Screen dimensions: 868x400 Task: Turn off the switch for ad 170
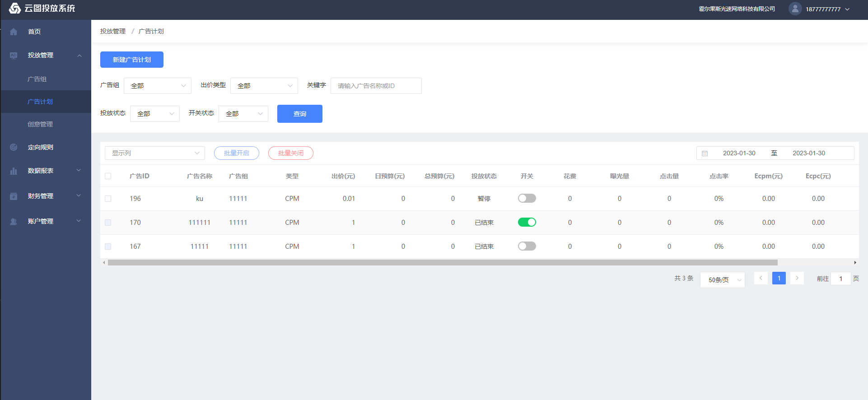click(x=527, y=222)
